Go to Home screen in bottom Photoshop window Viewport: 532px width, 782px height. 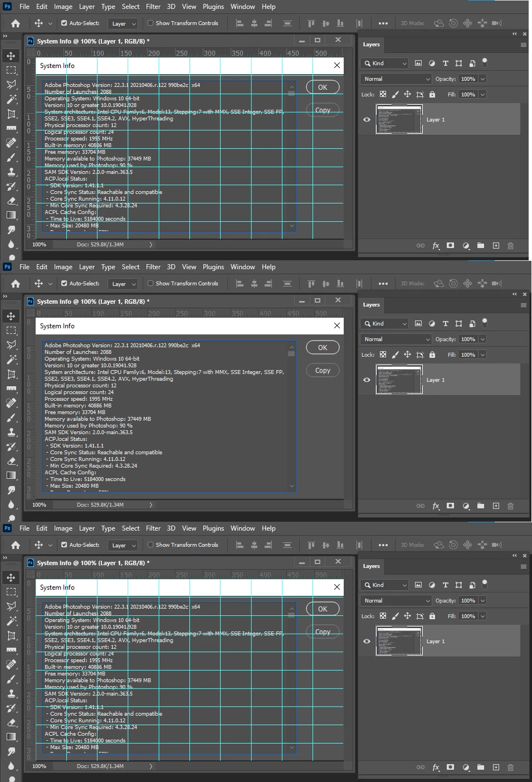click(16, 545)
